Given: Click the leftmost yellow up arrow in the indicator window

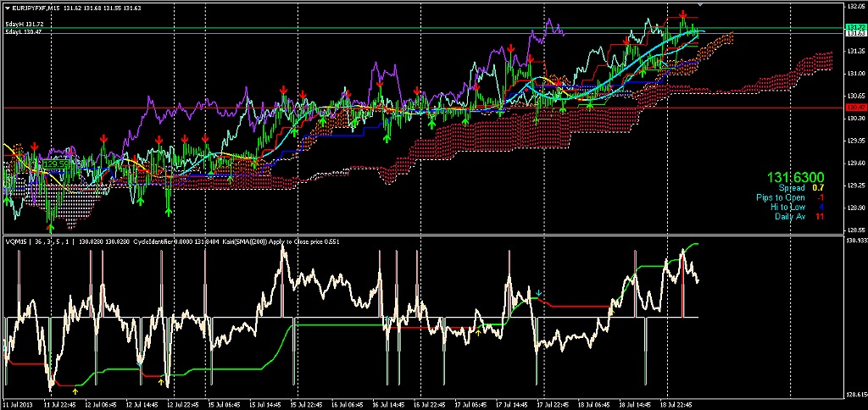Looking at the screenshot, I should pyautogui.click(x=75, y=391).
